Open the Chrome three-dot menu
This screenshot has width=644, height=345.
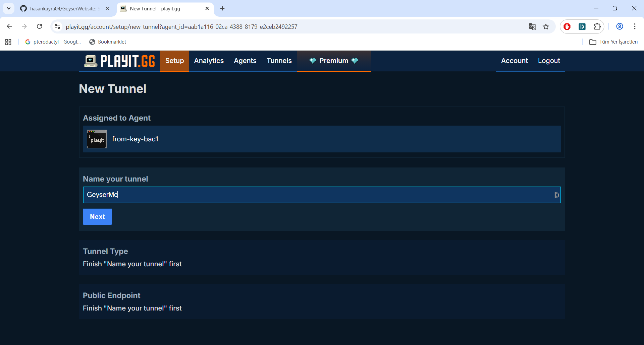coord(635,26)
